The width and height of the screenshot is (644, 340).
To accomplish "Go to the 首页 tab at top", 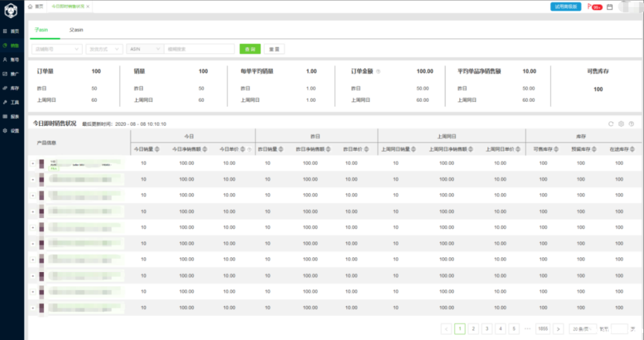I will click(x=36, y=7).
